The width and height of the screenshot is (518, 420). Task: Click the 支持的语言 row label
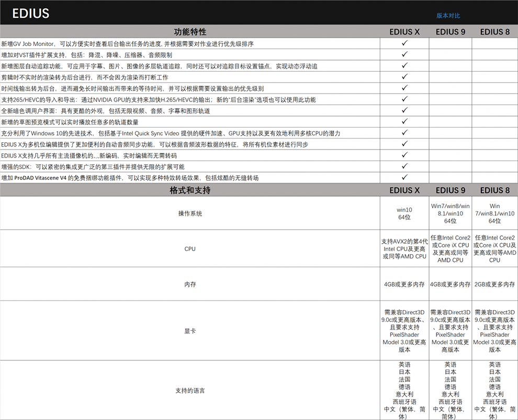coord(190,391)
